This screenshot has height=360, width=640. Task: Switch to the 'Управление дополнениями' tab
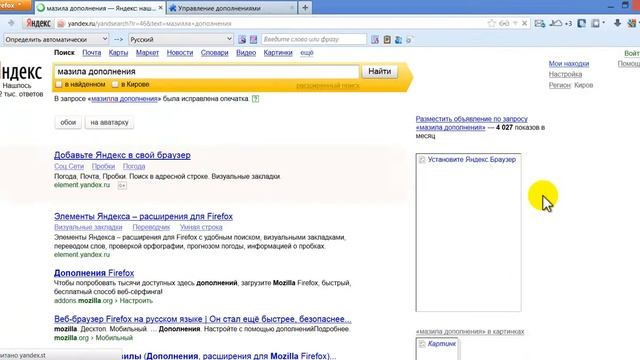(231, 8)
